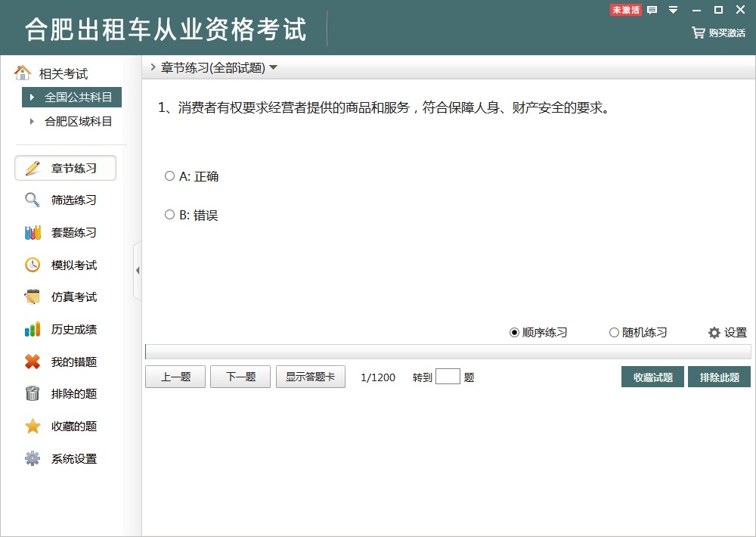Select 全国公共科目 in the sidebar
The image size is (756, 537).
point(77,97)
